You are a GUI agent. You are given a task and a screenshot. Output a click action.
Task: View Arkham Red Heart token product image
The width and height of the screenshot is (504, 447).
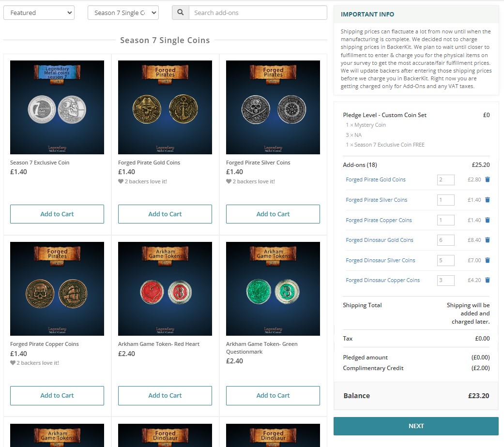(x=165, y=289)
